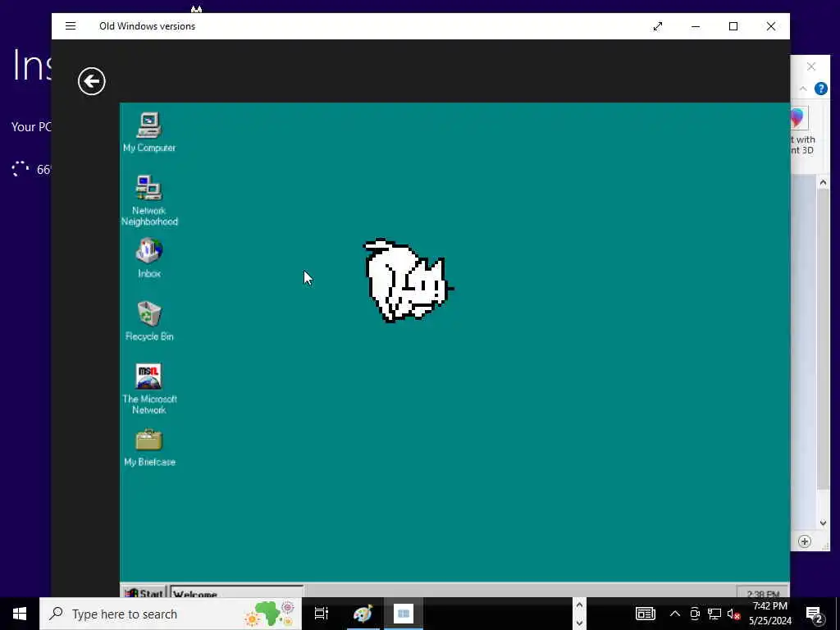The image size is (840, 630).
Task: Open the Windows 95 Start button
Action: coord(144,592)
